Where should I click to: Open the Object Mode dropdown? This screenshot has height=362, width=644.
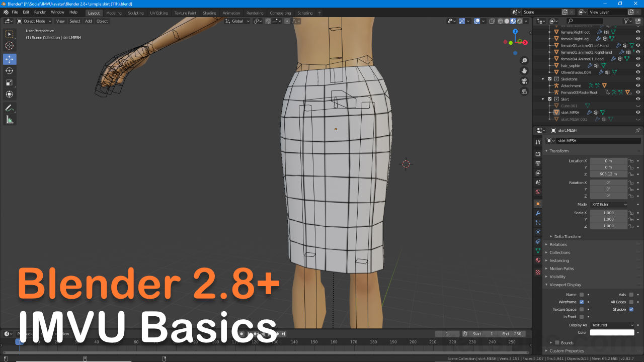pyautogui.click(x=34, y=21)
